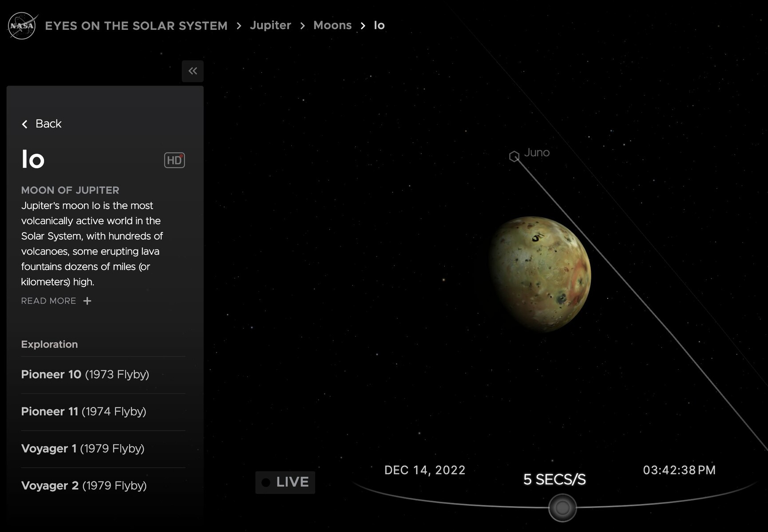Select Voyager 1 1979 flyby
This screenshot has height=532, width=768.
pos(83,449)
